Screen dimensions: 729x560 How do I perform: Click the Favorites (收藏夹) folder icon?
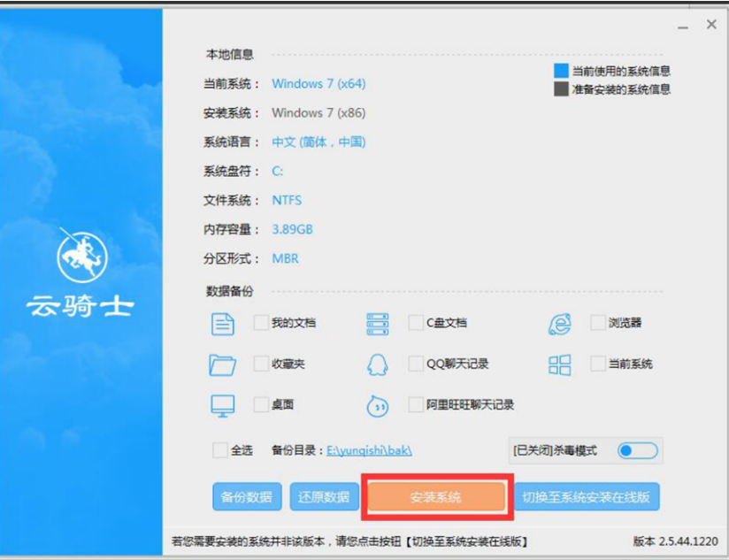tap(223, 364)
